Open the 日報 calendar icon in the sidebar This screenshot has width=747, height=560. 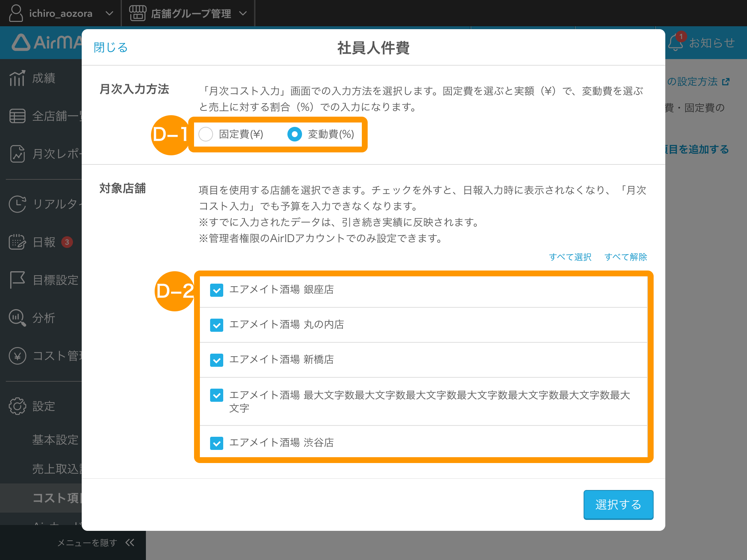[17, 242]
